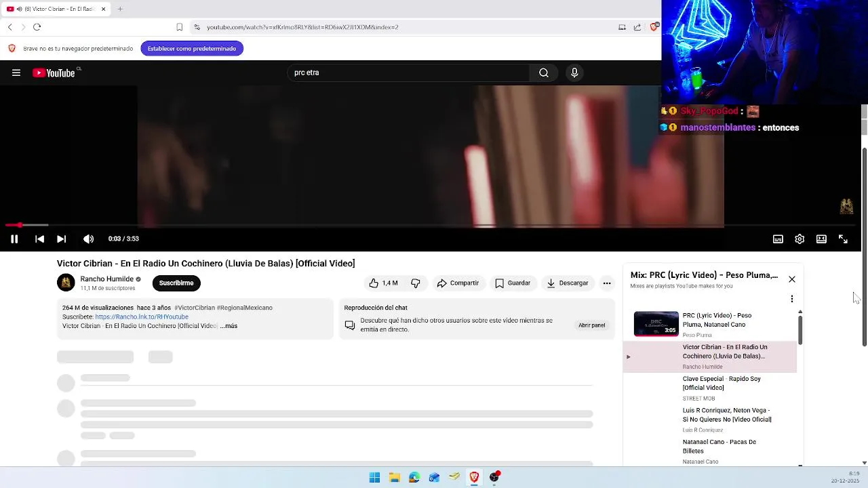
Task: Open File Explorer from taskbar
Action: 395,477
